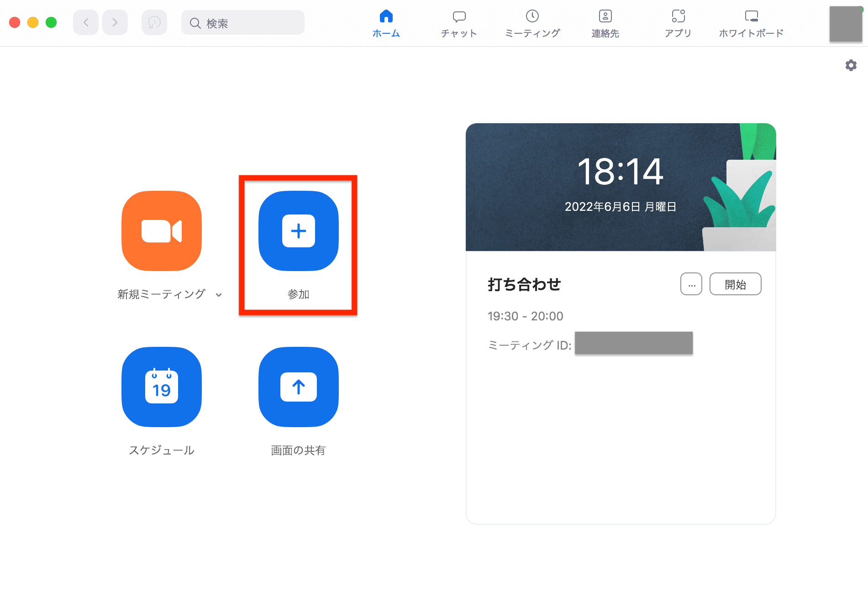Image resolution: width=868 pixels, height=596 pixels.
Task: Start a new meeting with the orange camera icon
Action: 162,231
